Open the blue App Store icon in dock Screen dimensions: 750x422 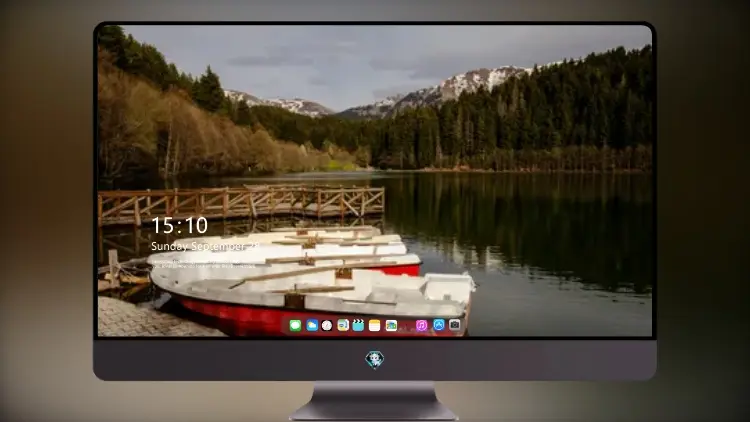tap(439, 325)
